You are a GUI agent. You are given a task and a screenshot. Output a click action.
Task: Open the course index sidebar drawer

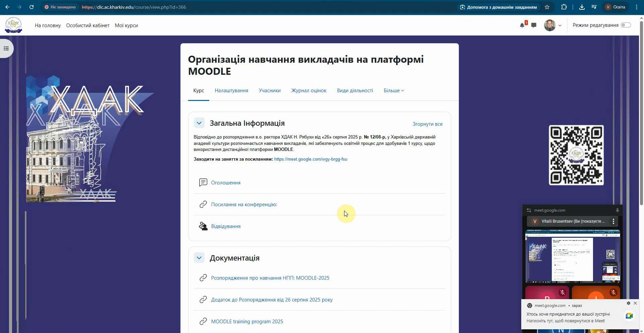coord(6,49)
